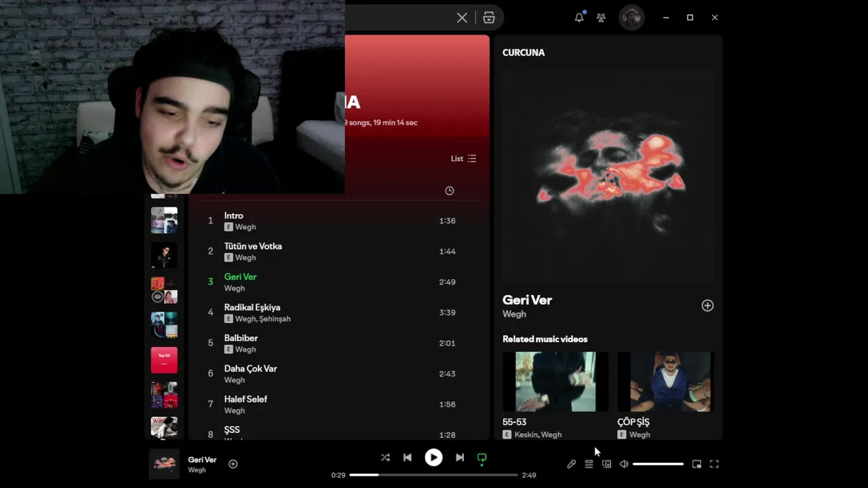Open the Wegh artist name in the bottom bar
Image resolution: width=868 pixels, height=488 pixels.
[197, 470]
